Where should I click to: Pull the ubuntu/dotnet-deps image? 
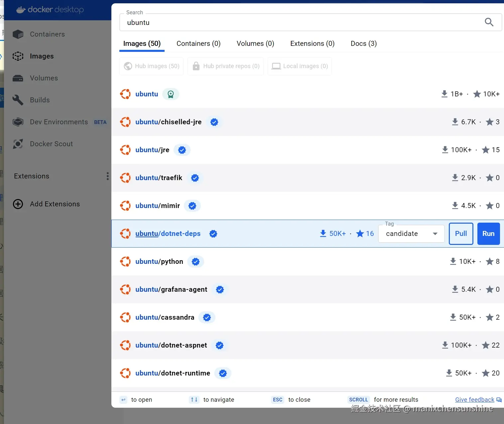(460, 234)
